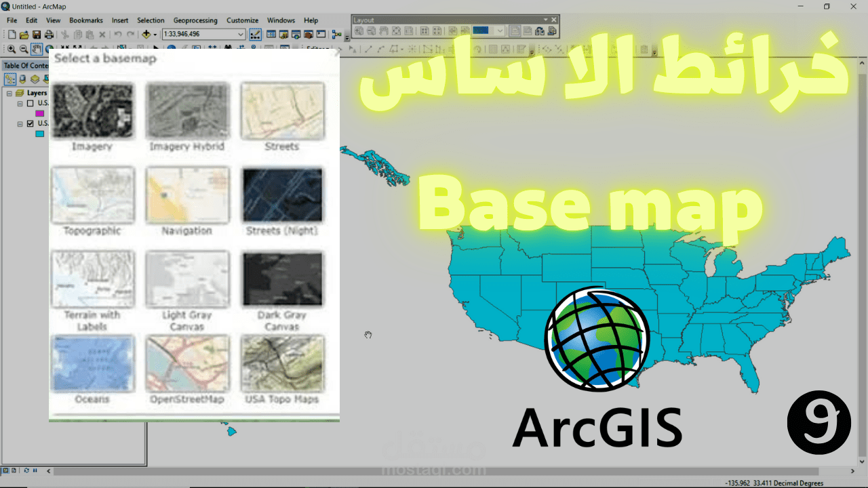Click the Print icon in Standard toolbar

[x=49, y=35]
